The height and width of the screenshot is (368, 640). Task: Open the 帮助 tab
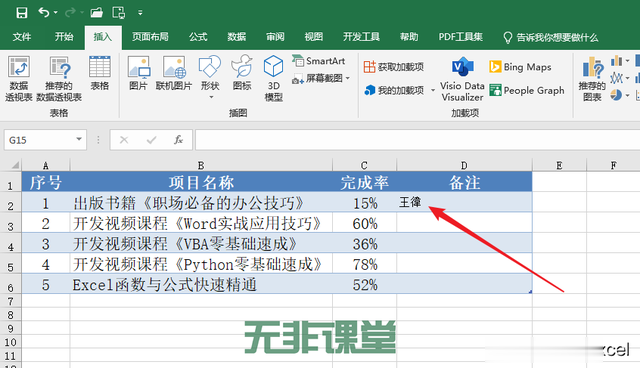pyautogui.click(x=409, y=37)
